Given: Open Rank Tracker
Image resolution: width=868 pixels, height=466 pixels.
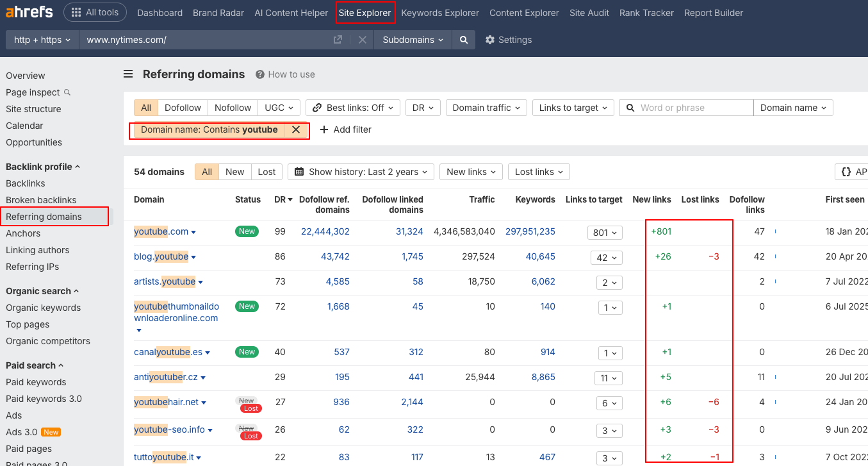Looking at the screenshot, I should pyautogui.click(x=646, y=13).
